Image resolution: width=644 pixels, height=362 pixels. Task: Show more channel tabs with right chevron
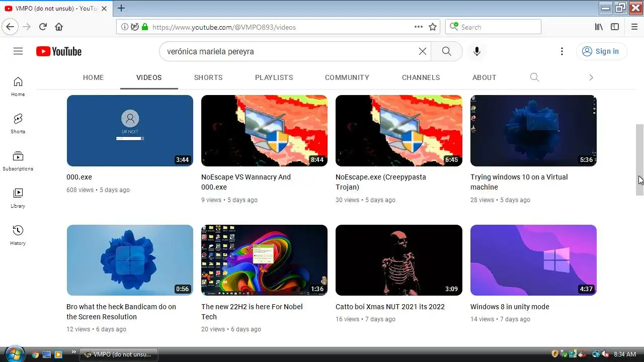591,77
